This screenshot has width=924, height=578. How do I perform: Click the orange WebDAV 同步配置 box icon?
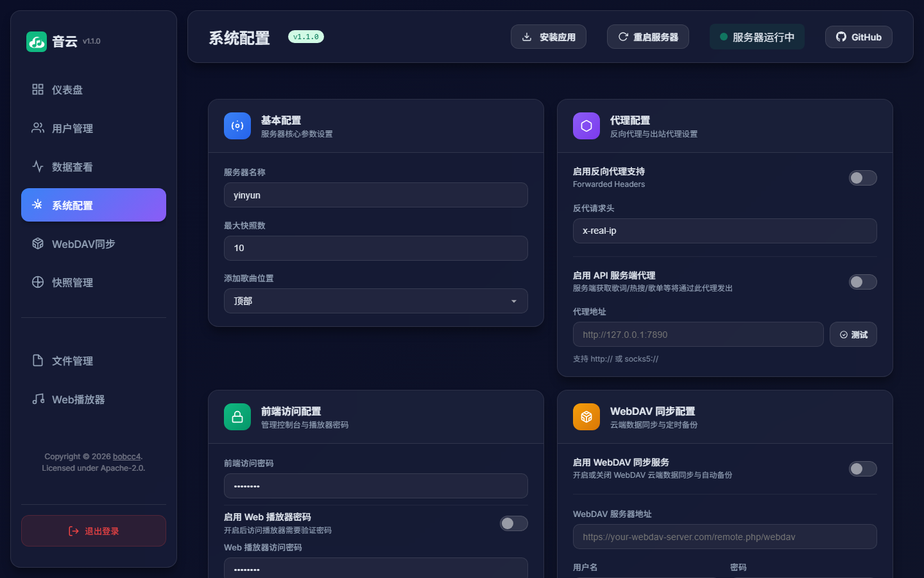586,417
